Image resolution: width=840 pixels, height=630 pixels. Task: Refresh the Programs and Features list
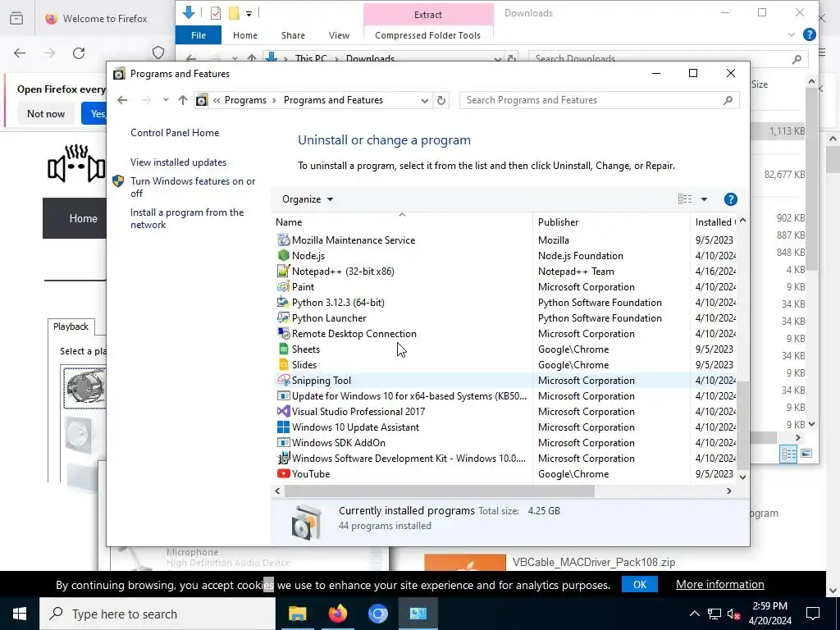coord(441,100)
